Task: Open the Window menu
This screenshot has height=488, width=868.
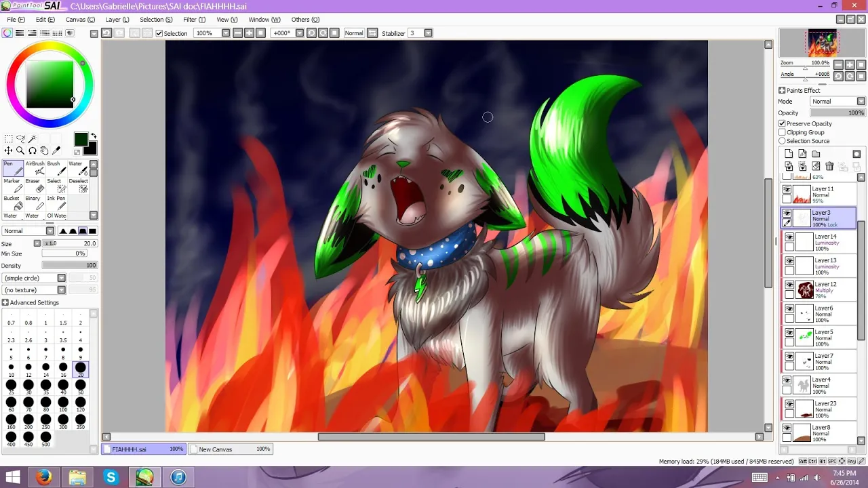Action: [264, 20]
